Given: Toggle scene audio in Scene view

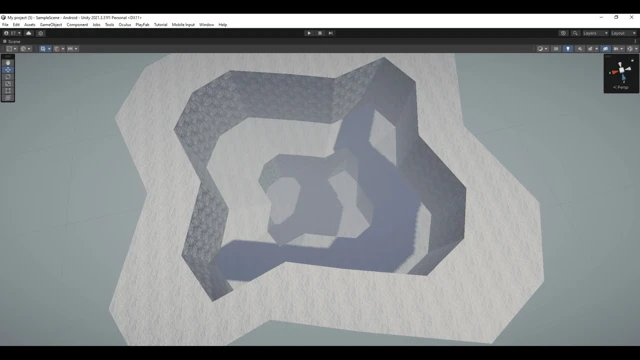Looking at the screenshot, I should [x=580, y=49].
